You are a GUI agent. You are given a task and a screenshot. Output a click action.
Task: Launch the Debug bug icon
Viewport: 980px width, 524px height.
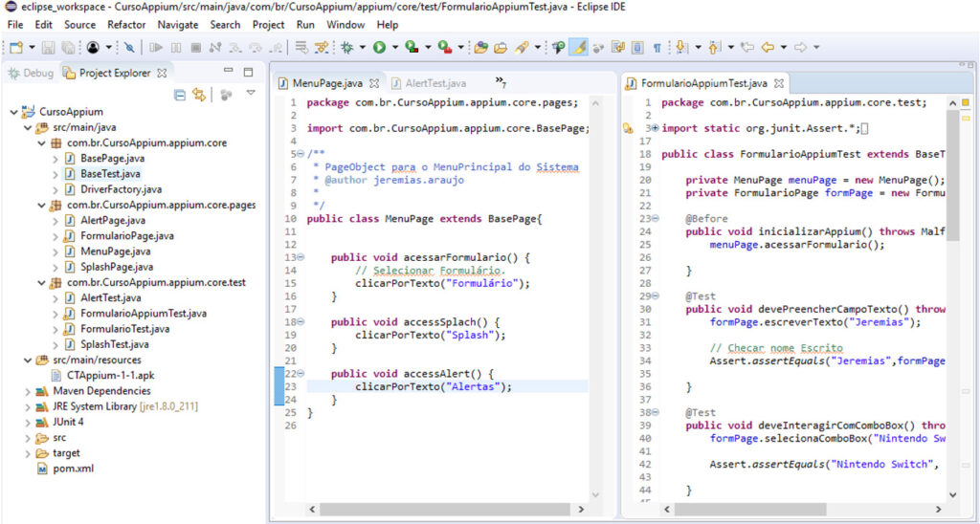tap(347, 48)
